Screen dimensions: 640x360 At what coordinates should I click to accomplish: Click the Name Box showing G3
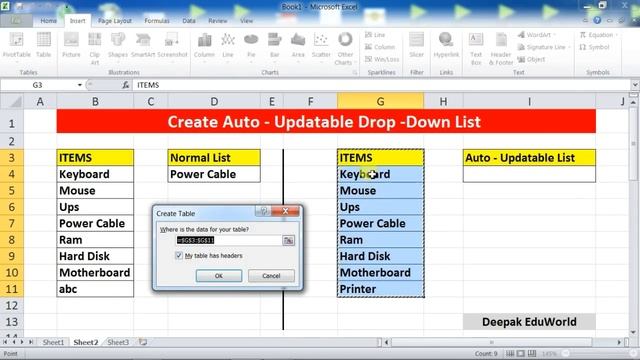pyautogui.click(x=38, y=85)
